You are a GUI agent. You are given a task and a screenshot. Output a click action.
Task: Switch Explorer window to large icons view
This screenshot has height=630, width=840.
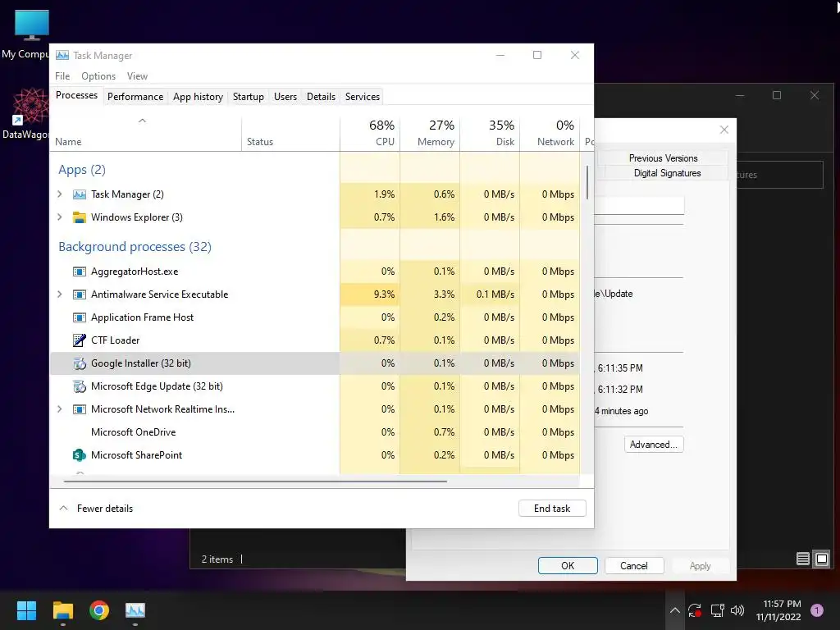tap(822, 559)
